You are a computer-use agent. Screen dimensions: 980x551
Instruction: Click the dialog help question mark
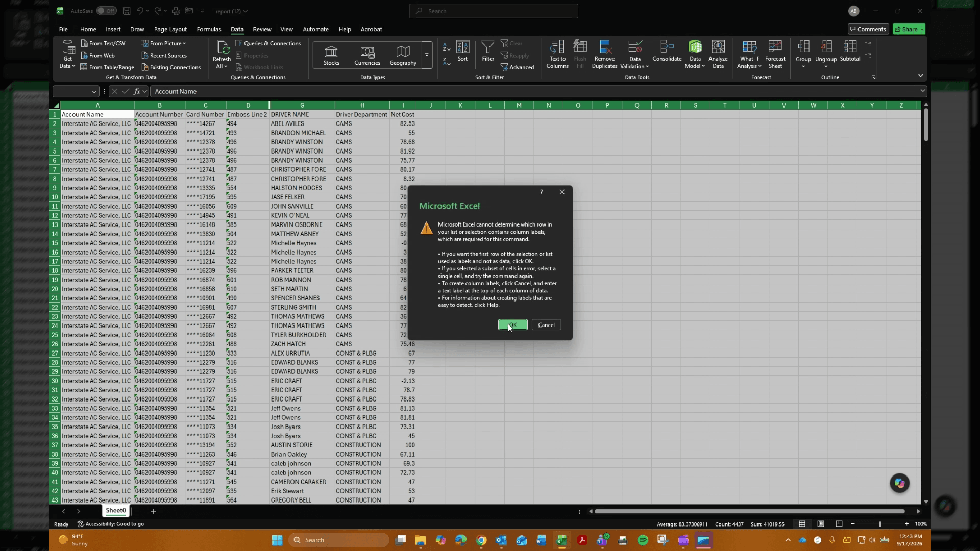[x=541, y=192]
